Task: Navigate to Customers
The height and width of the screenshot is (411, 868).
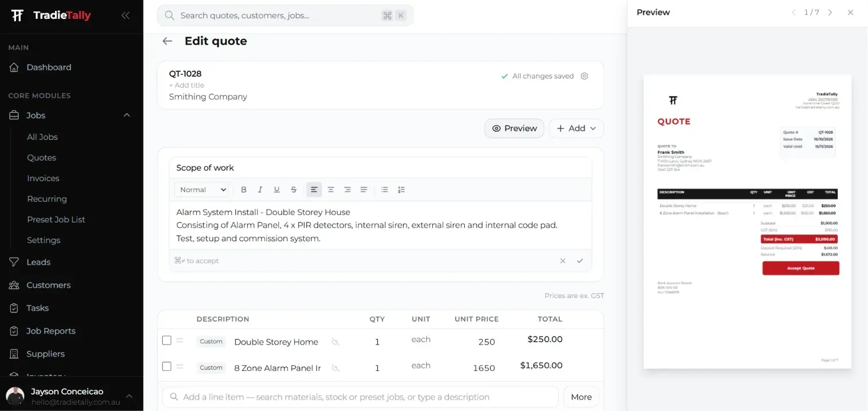Action: [48, 285]
